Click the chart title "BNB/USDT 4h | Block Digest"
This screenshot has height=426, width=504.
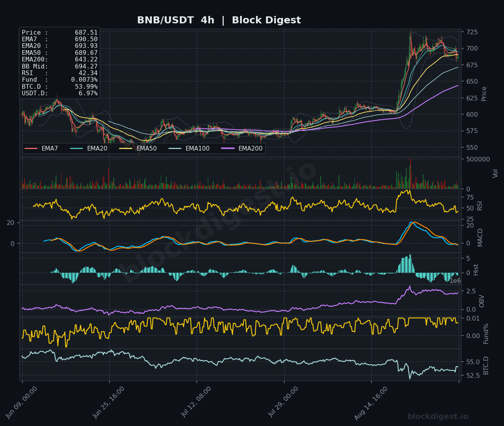pyautogui.click(x=219, y=20)
